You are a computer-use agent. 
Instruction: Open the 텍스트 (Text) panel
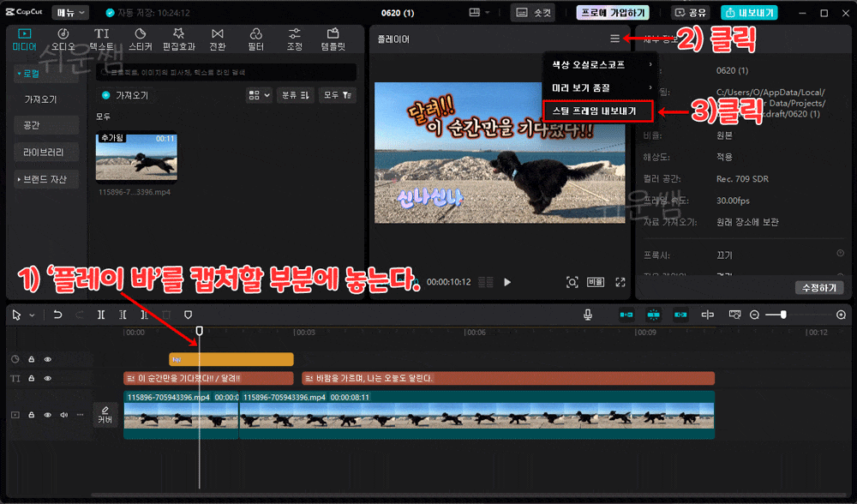pos(101,38)
